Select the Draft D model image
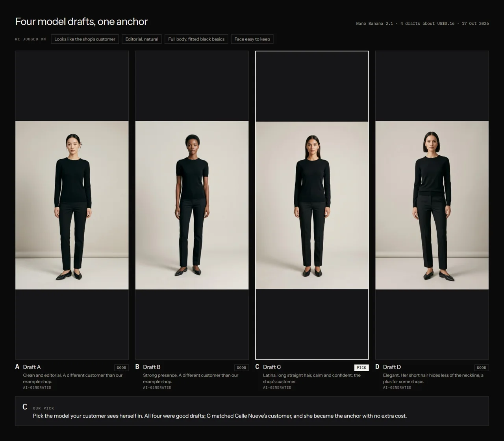 tap(432, 205)
